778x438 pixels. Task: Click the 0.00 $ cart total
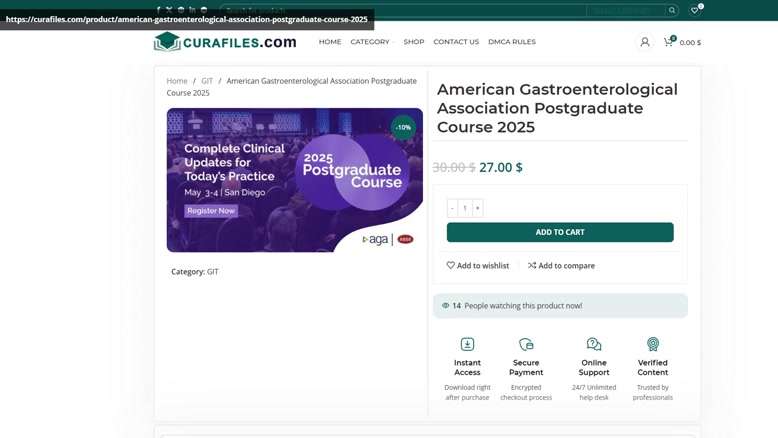pos(690,43)
